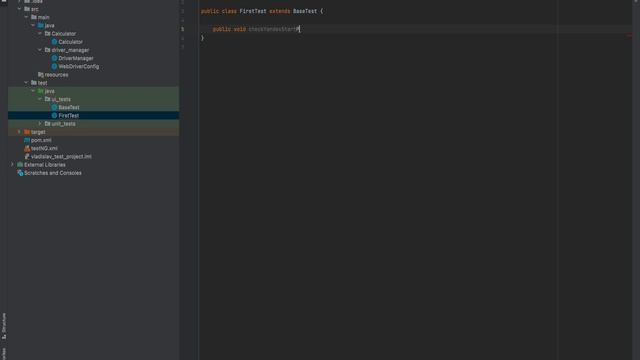Viewport: 640px width, 360px height.
Task: Click the test folder icon
Action: pyautogui.click(x=34, y=82)
